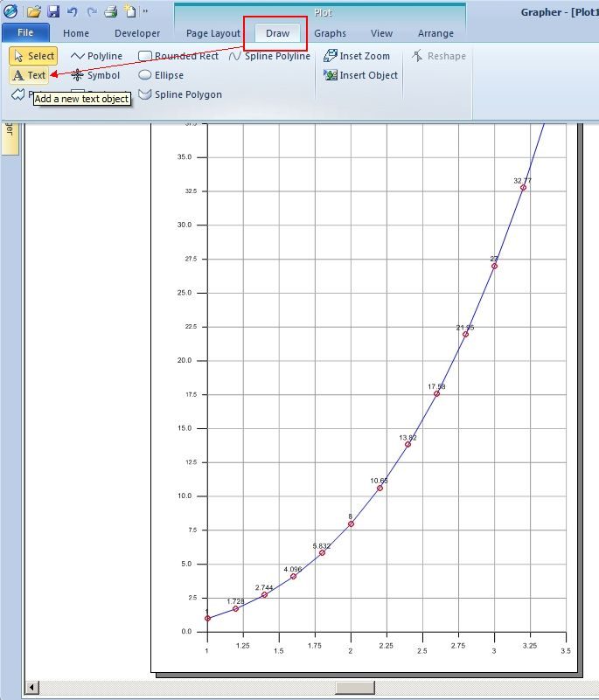Click the Save icon in quick access toolbar
Screen dimensions: 599x700
pos(53,11)
